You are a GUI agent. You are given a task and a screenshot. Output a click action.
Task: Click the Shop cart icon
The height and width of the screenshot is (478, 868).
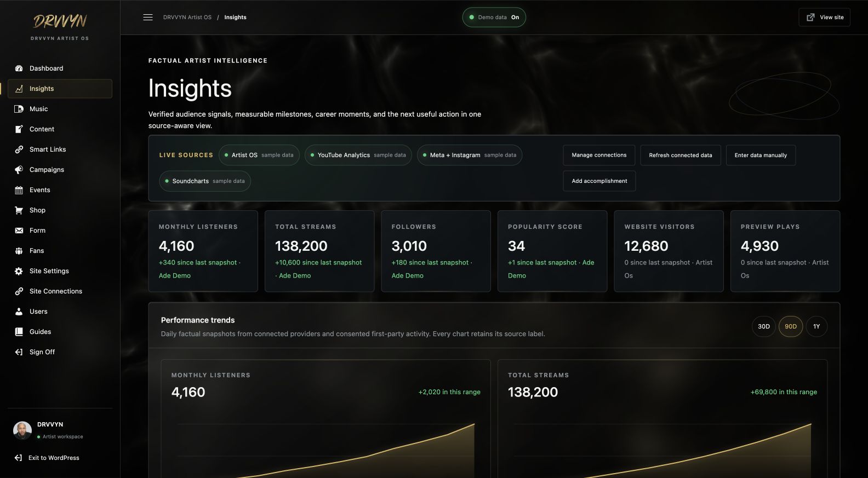[19, 210]
